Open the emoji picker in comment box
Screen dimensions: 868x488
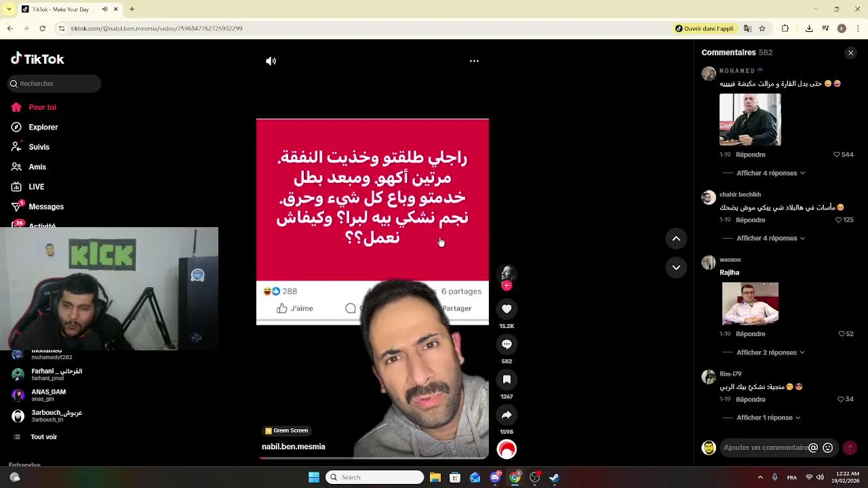[x=827, y=448]
